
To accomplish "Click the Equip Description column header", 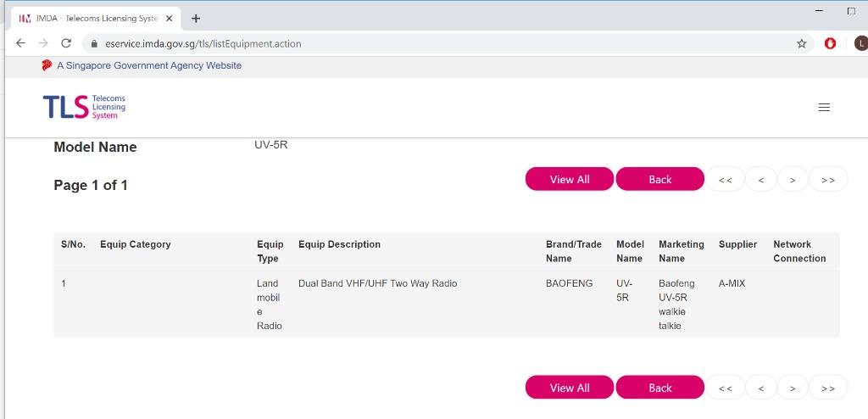I will point(339,244).
